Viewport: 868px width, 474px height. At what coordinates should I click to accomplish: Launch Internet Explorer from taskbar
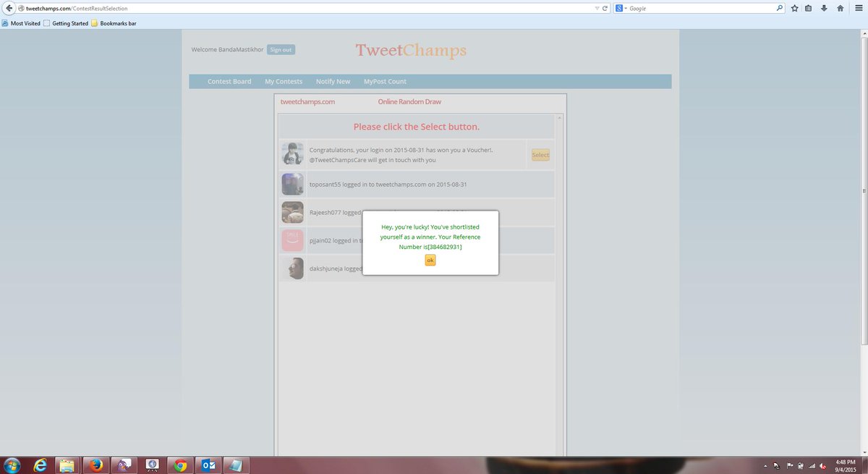coord(39,465)
